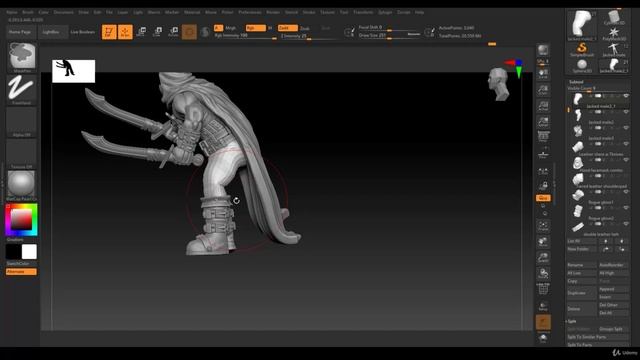Select the Sphere3D tool
Viewport: 640px width, 360px height.
(582, 65)
